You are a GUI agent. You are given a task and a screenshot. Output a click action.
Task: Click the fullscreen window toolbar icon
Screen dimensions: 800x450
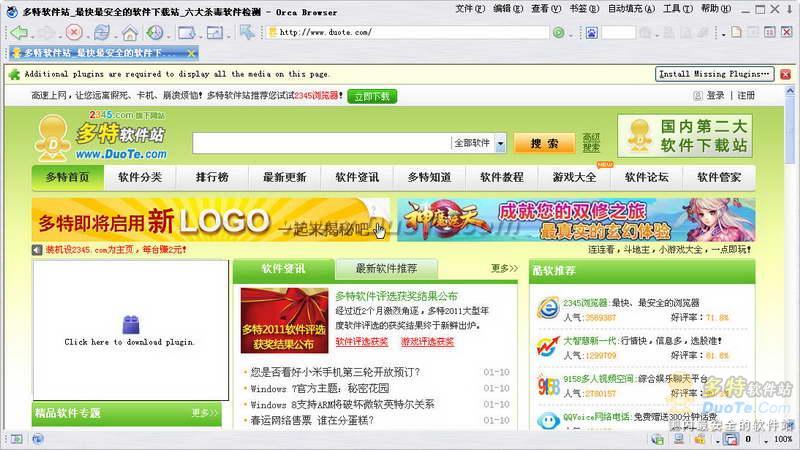pos(215,33)
